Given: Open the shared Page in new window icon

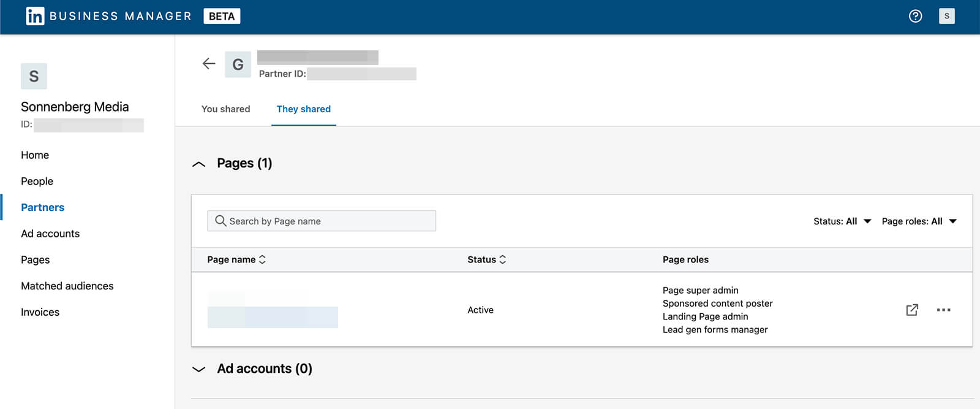Looking at the screenshot, I should [x=912, y=310].
